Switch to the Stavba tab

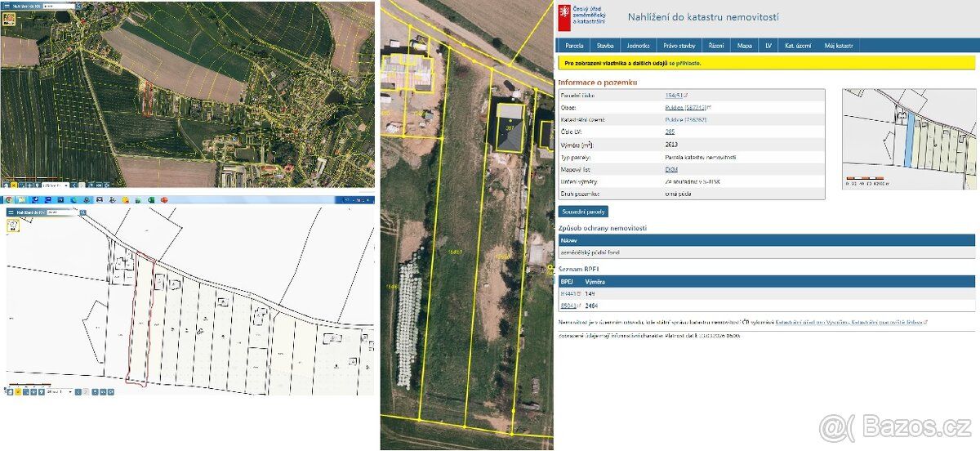(605, 47)
